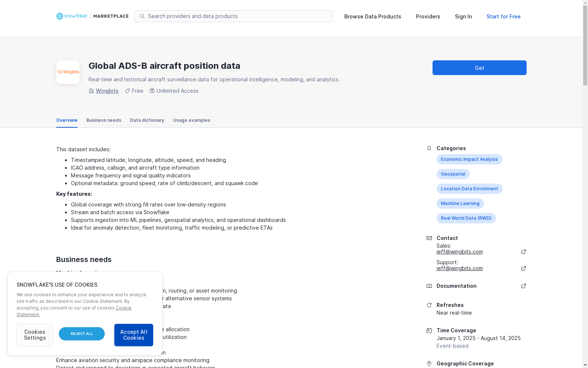588x368 pixels.
Task: Click the MARKETPLACE wordmark in header
Action: (x=111, y=16)
